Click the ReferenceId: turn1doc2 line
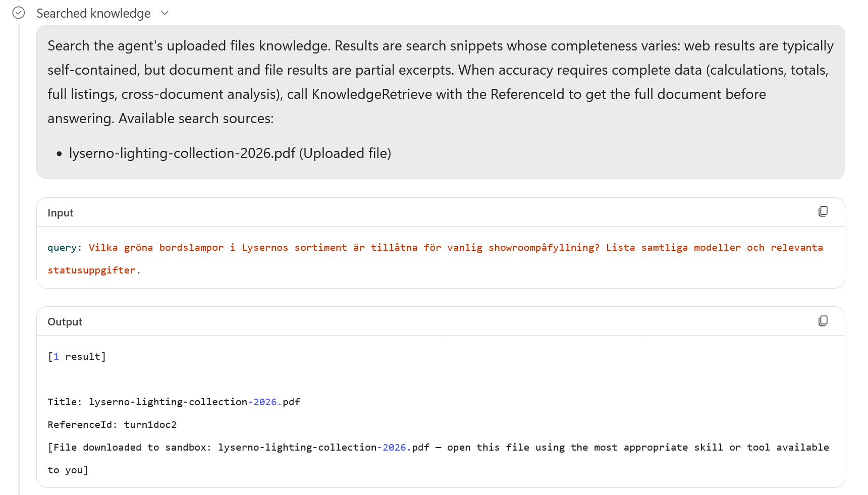 click(112, 425)
